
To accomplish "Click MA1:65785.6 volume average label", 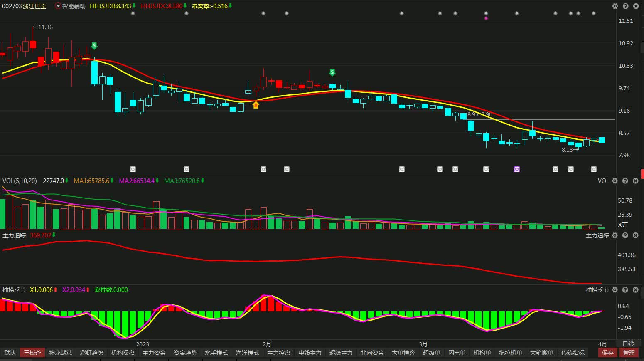I will coord(91,181).
